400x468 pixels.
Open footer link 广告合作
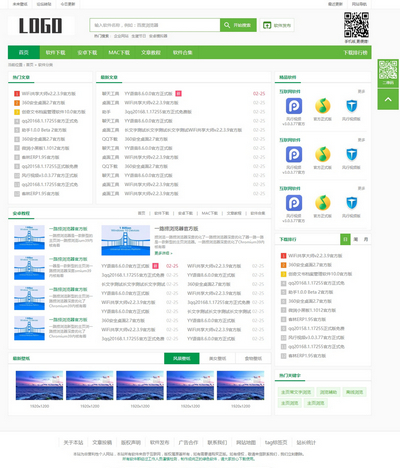(x=188, y=442)
